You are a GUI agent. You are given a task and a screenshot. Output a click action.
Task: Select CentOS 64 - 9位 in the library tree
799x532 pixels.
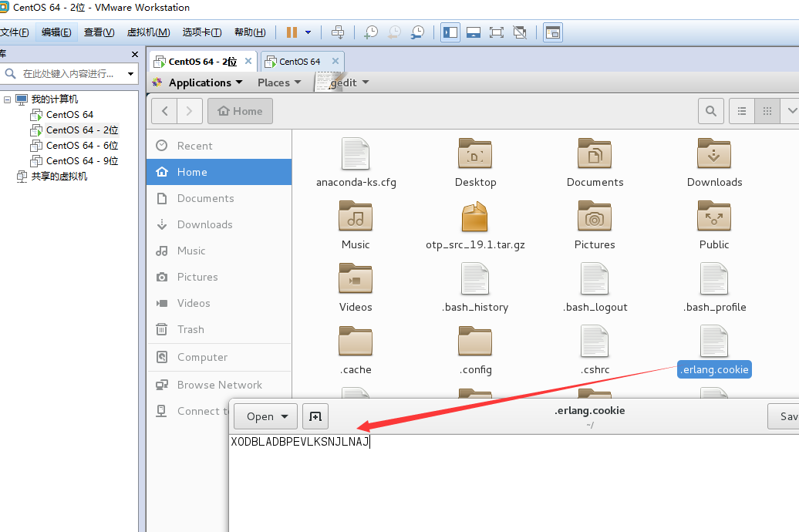pyautogui.click(x=74, y=160)
